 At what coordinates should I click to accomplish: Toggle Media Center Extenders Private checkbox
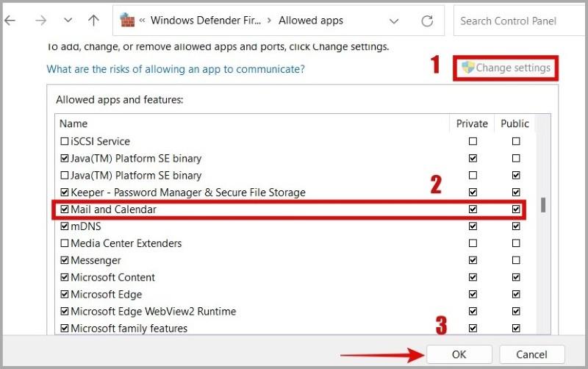(473, 243)
